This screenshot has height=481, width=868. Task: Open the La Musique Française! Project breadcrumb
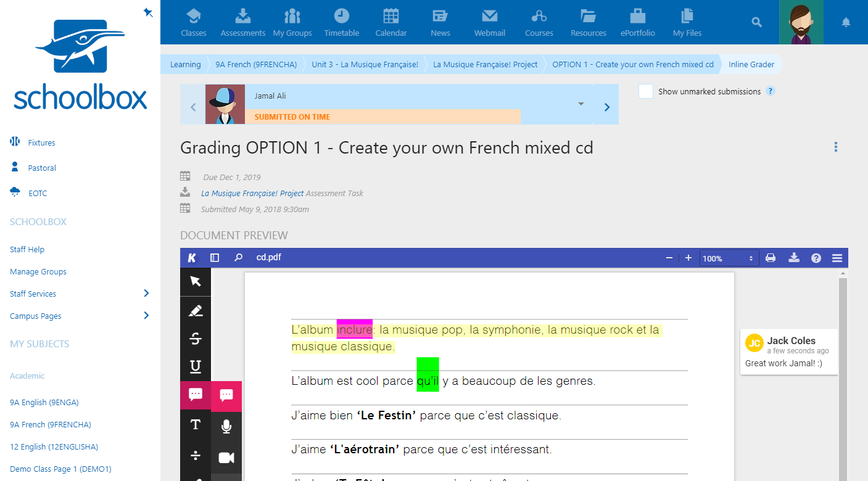pyautogui.click(x=486, y=64)
